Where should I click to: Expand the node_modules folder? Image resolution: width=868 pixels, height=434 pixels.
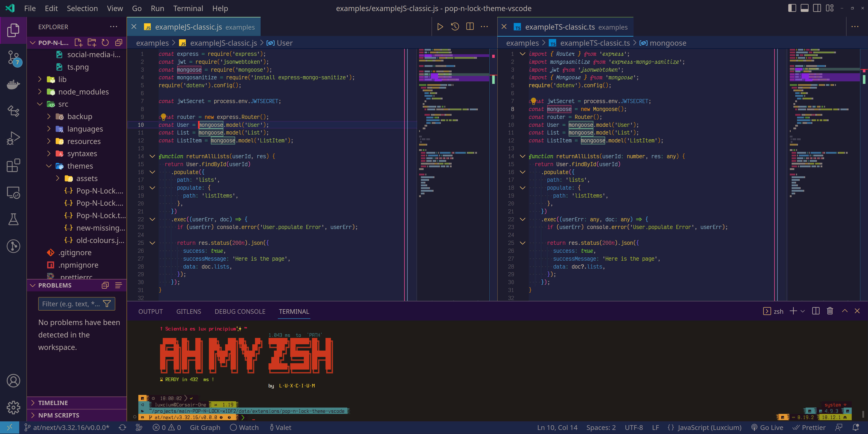(83, 92)
